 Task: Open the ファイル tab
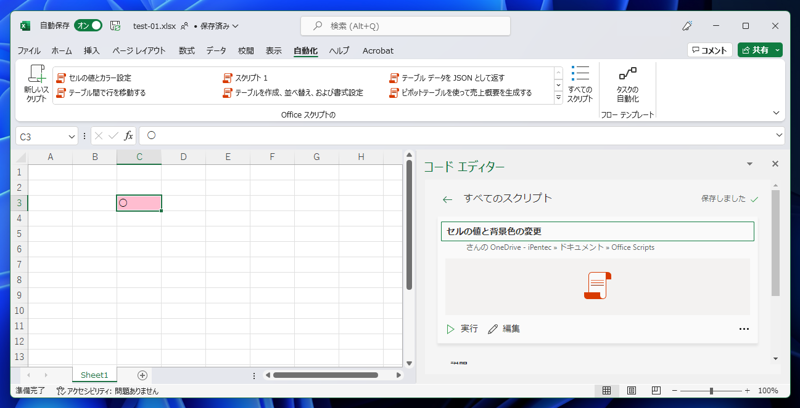[x=29, y=50]
